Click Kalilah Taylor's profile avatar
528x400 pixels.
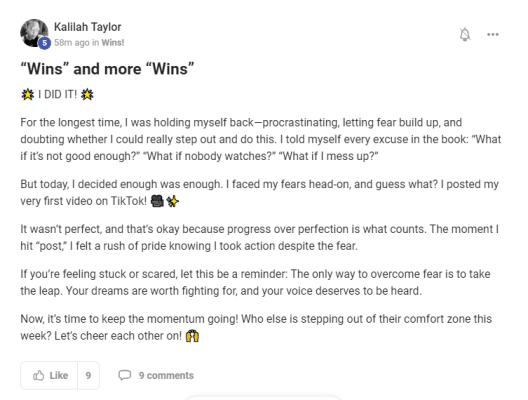(34, 33)
